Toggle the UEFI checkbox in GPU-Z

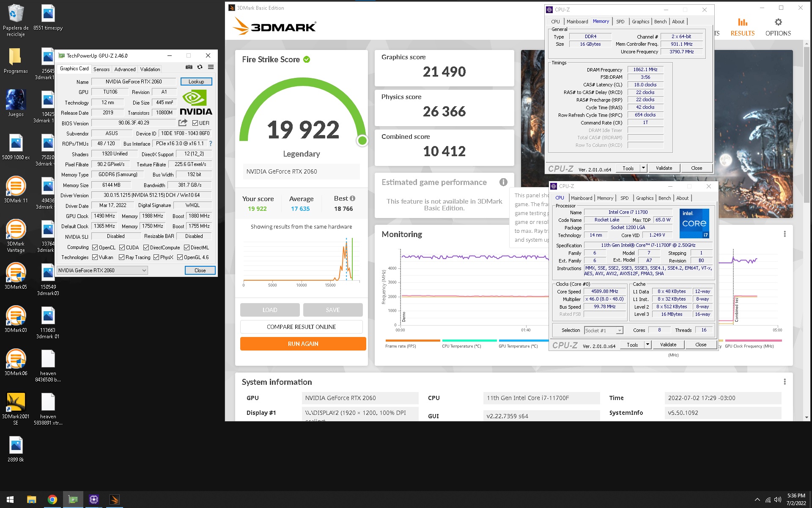tap(195, 123)
